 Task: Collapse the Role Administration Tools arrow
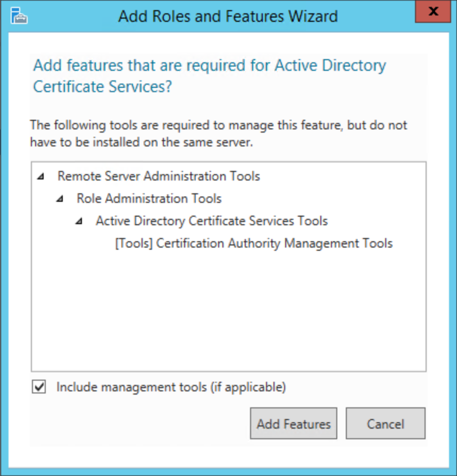tap(61, 199)
